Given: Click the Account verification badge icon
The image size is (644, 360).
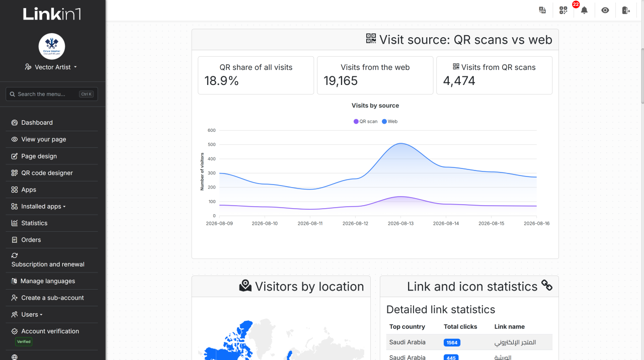Looking at the screenshot, I should (15, 331).
